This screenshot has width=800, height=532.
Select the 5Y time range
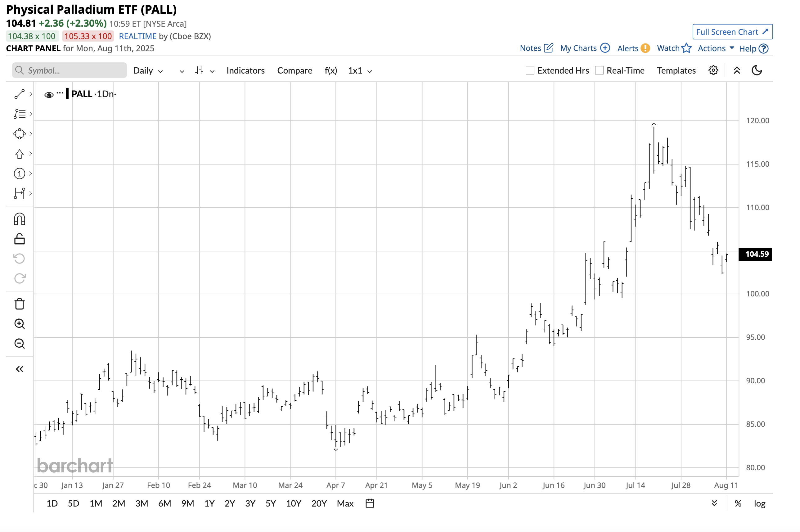(x=270, y=503)
